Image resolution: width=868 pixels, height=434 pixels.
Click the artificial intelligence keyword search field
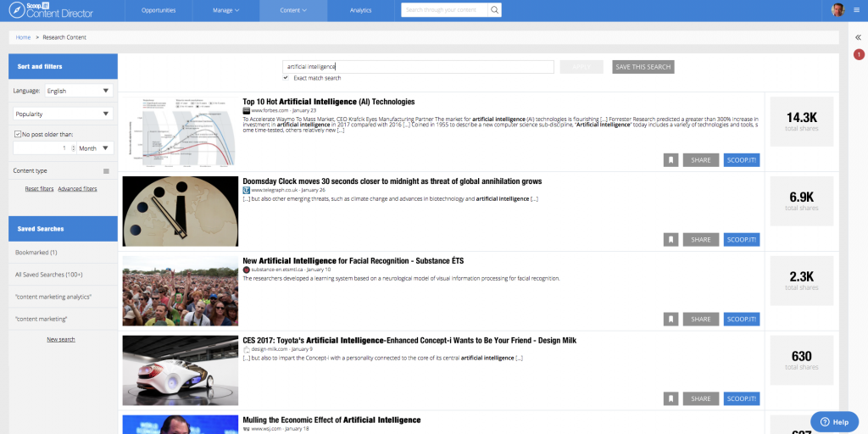pos(418,66)
